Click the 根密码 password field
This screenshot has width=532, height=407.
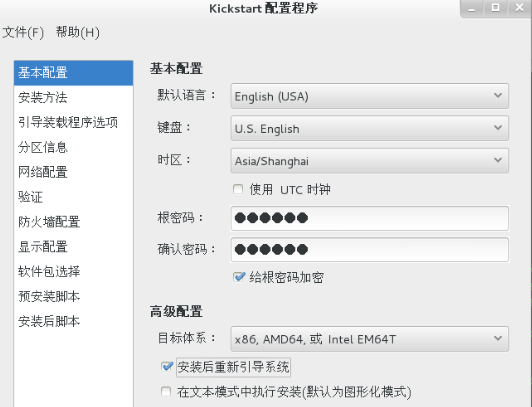(x=369, y=218)
